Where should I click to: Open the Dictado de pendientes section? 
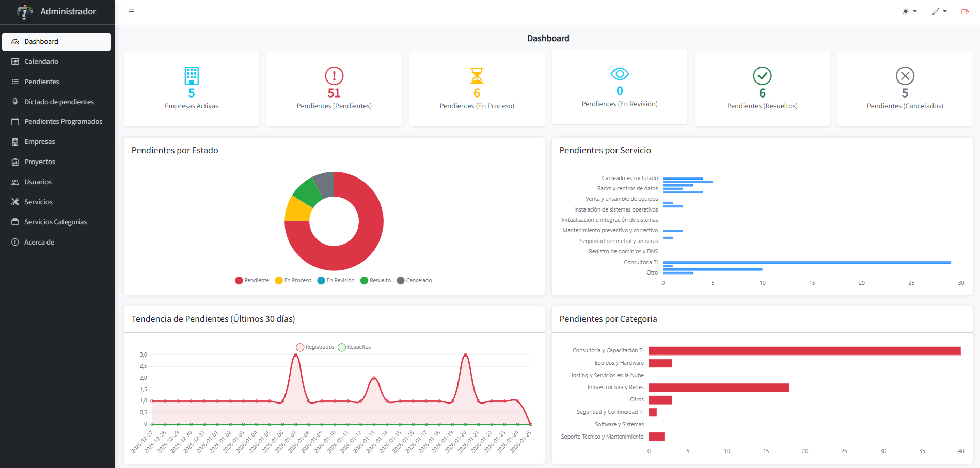point(59,101)
